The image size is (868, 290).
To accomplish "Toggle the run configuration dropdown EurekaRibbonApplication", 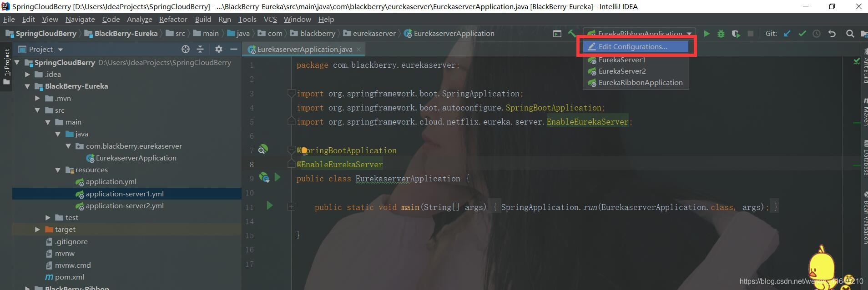I will click(x=639, y=34).
